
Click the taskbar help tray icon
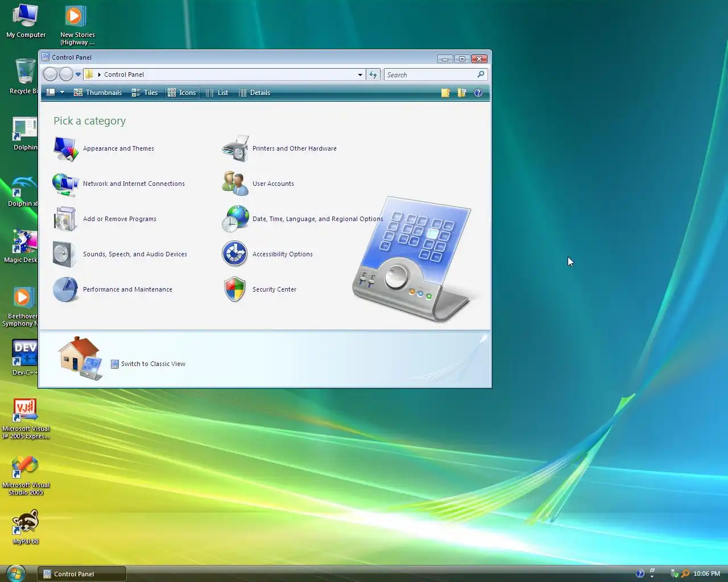[640, 573]
